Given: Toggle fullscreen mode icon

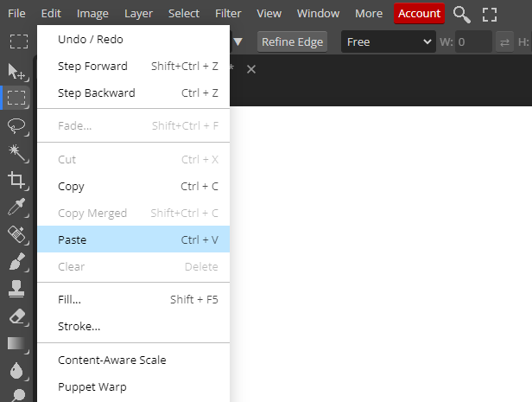Looking at the screenshot, I should [490, 14].
